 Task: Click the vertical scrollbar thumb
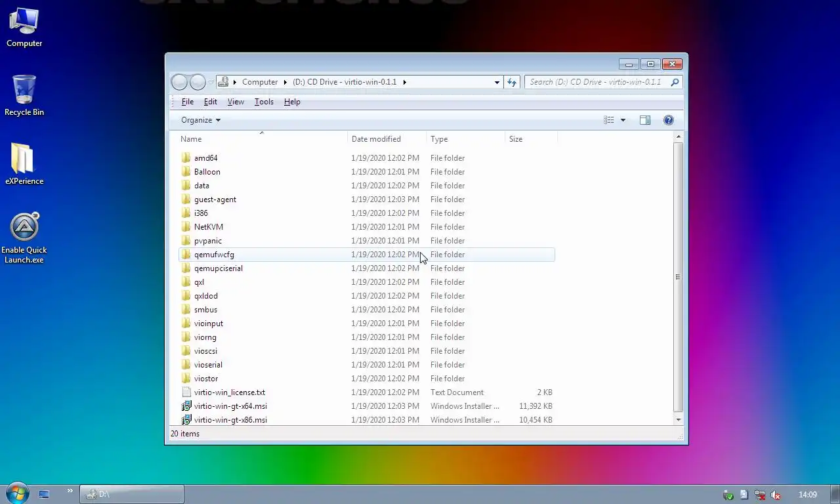(x=678, y=277)
